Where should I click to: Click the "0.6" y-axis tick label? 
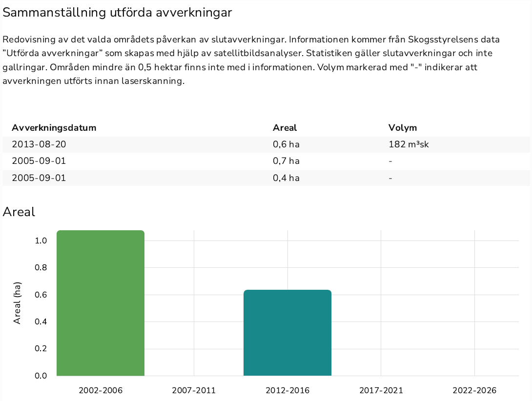(41, 295)
